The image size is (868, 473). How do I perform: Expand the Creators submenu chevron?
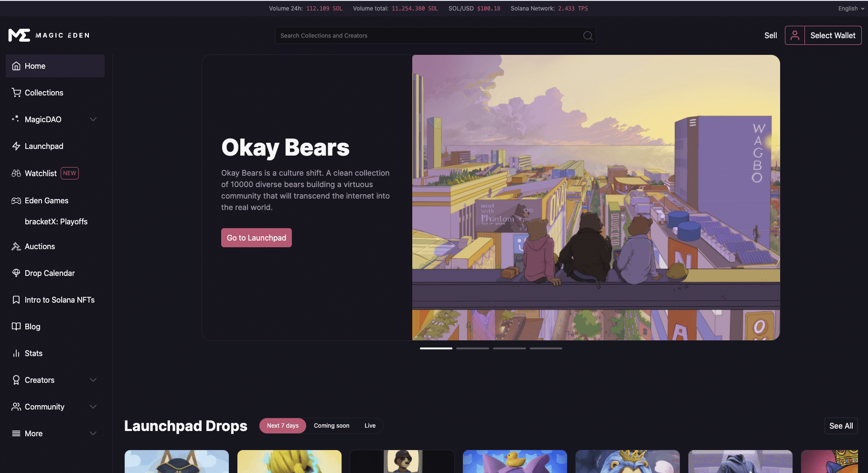point(93,380)
